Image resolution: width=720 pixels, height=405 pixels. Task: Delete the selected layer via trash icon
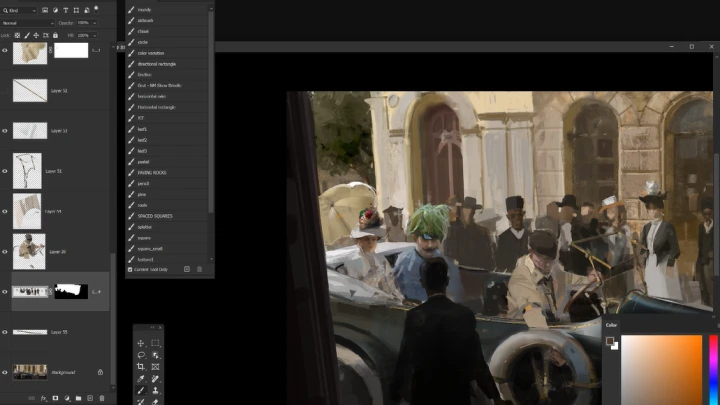102,398
